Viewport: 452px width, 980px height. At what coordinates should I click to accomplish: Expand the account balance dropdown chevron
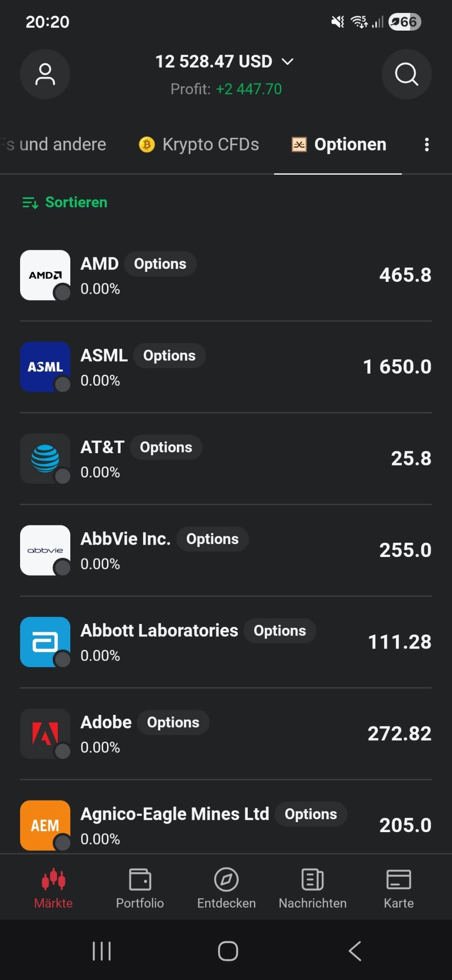click(x=287, y=62)
